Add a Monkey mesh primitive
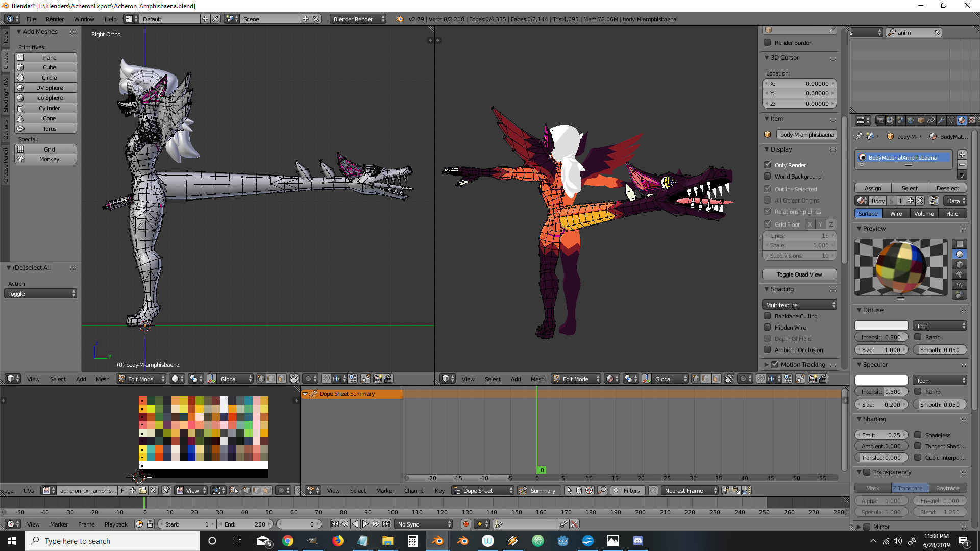The width and height of the screenshot is (980, 551). [46, 159]
